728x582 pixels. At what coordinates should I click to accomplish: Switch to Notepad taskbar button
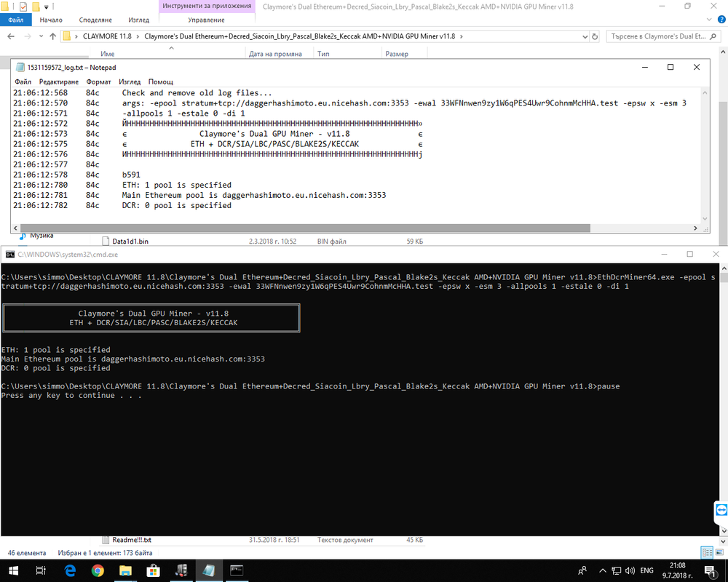coord(208,570)
